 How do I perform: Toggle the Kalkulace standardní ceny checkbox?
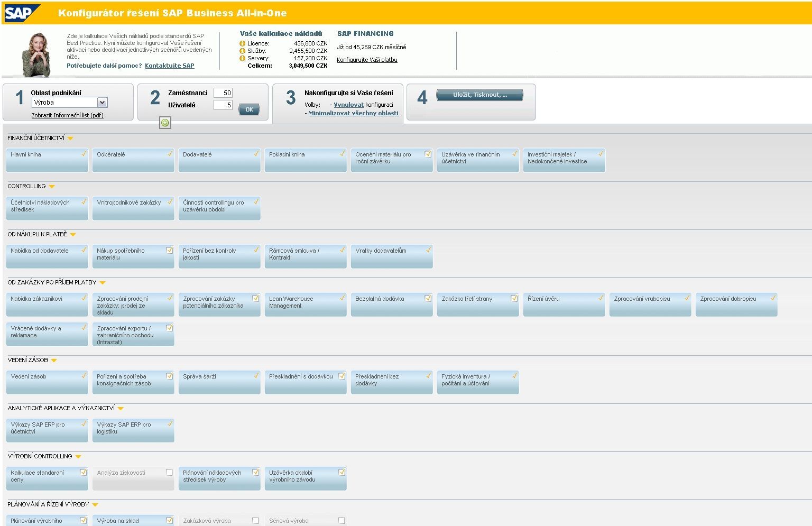pyautogui.click(x=84, y=472)
